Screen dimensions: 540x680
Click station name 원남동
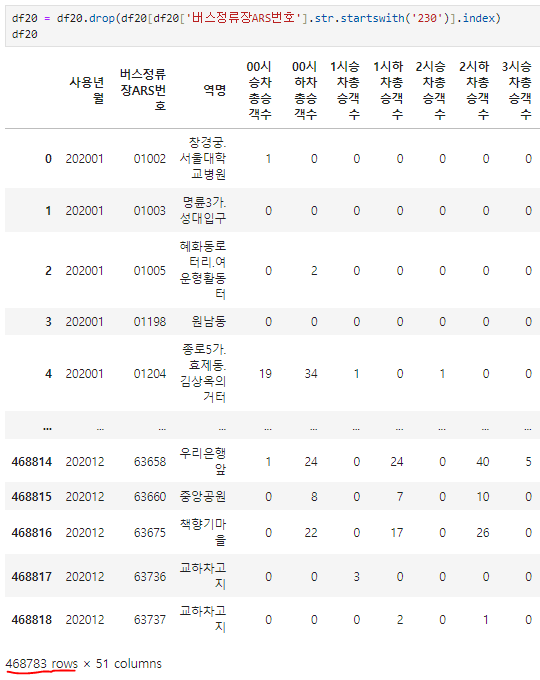pos(209,321)
